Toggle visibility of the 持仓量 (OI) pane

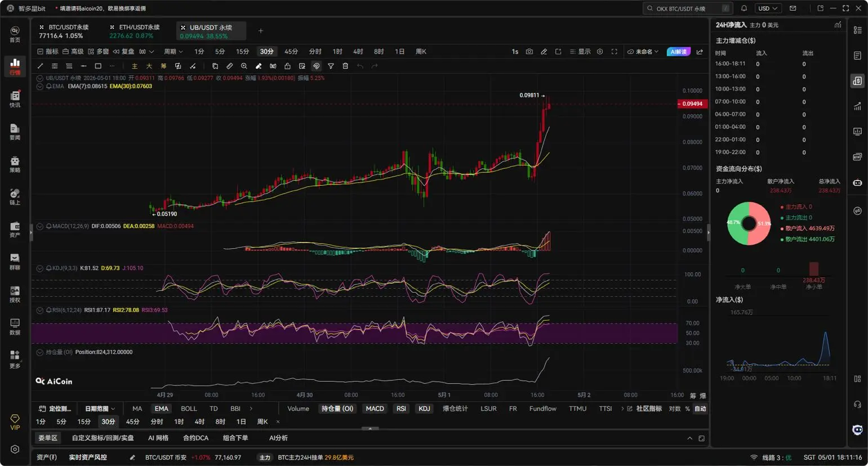40,352
